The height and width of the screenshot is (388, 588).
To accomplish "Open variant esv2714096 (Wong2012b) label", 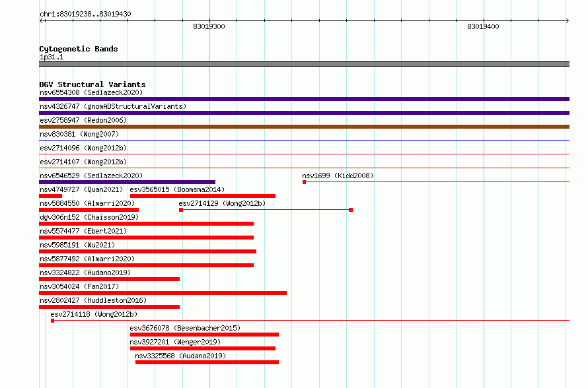I will [x=83, y=148].
